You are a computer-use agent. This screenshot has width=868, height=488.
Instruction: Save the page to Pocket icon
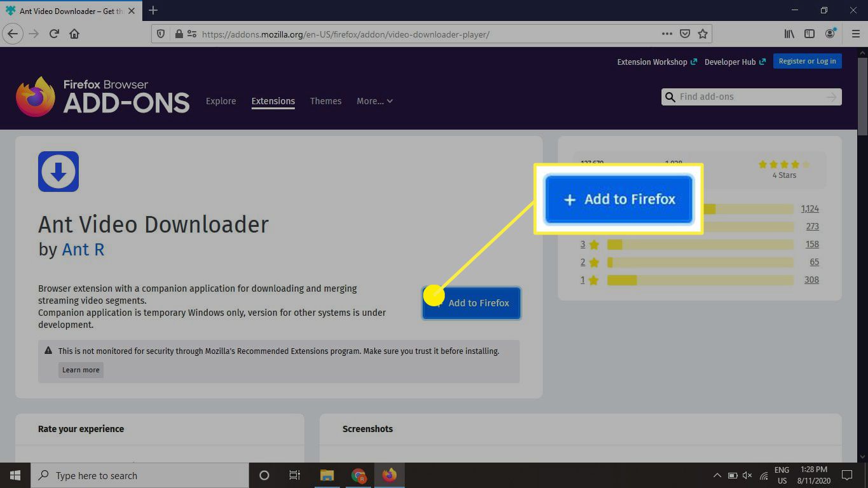coord(685,34)
